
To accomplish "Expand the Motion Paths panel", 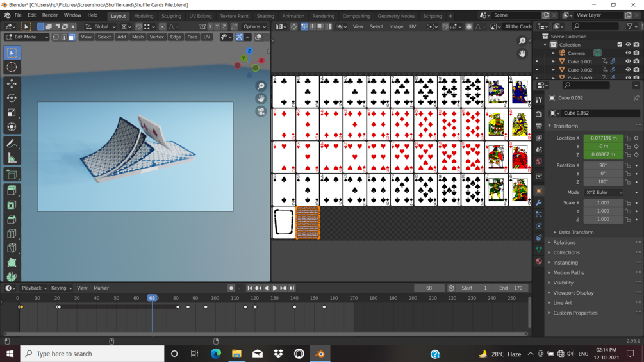I will [568, 273].
